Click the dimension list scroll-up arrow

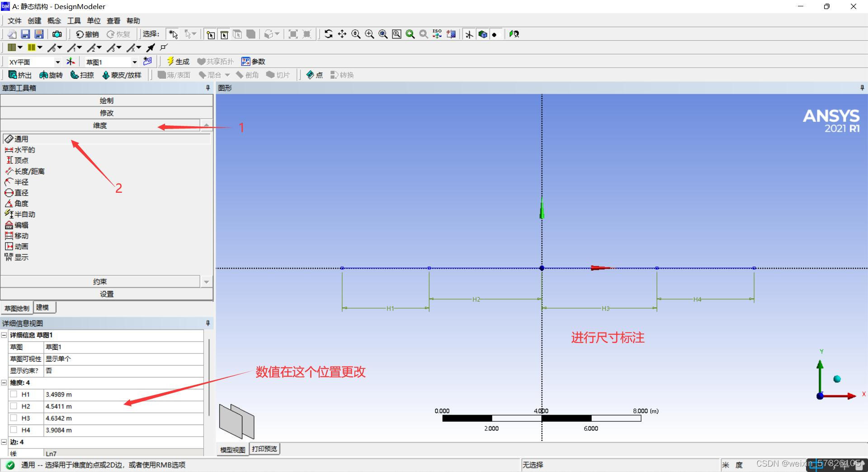click(207, 125)
